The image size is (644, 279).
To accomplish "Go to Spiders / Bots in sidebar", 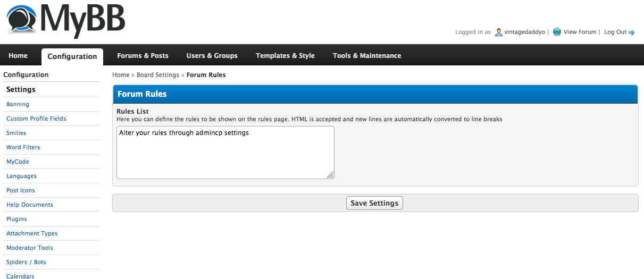I will coord(26,262).
